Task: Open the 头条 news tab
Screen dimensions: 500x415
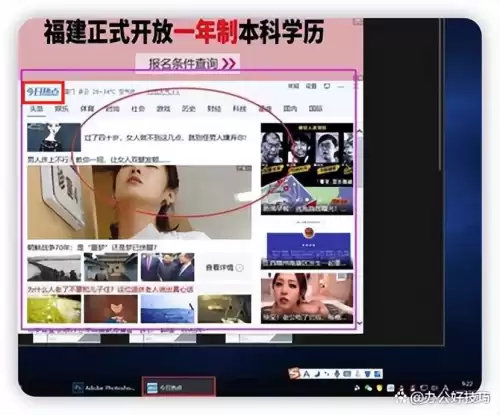Action: (36, 109)
